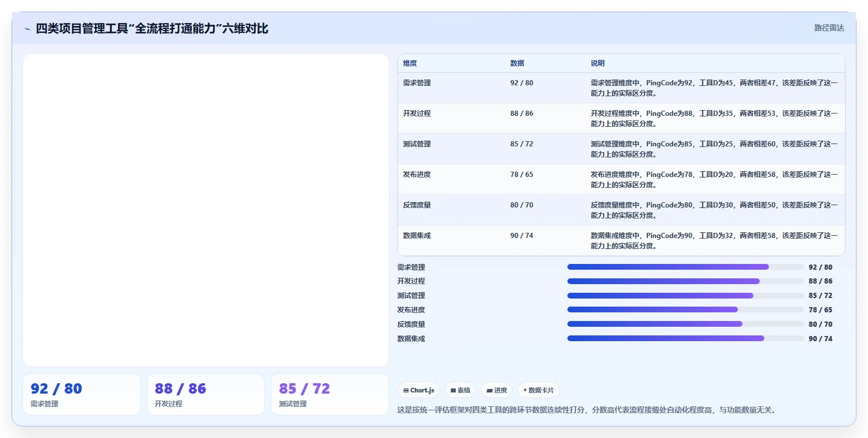
Task: Click the 表格 tag chip
Action: coord(460,390)
